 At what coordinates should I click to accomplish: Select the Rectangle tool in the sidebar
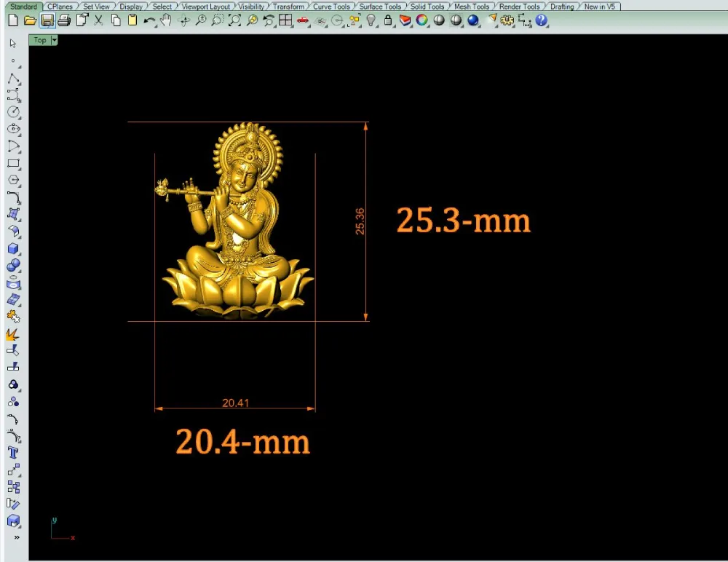[13, 163]
